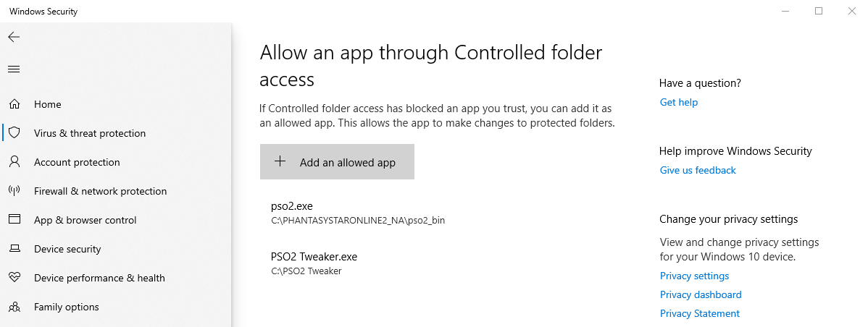Open the Get help link
Image resolution: width=868 pixels, height=327 pixels.
679,102
